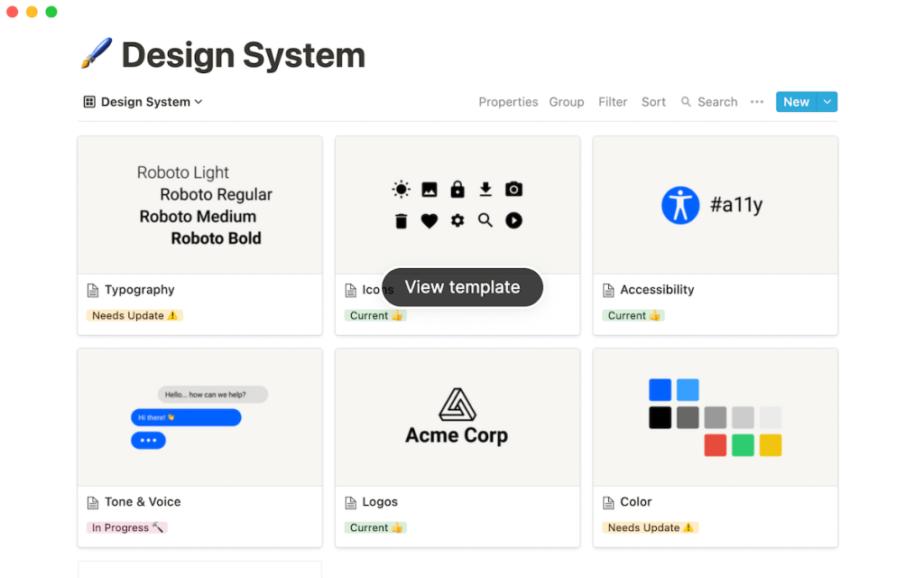Open the Group options

click(x=567, y=102)
